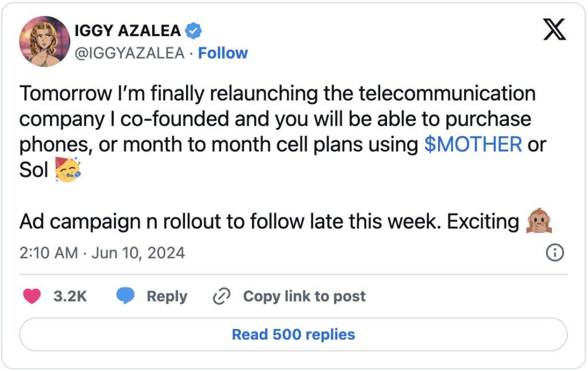This screenshot has width=588, height=371.
Task: Open the @IGGYAZALEA handle link
Action: click(x=130, y=53)
